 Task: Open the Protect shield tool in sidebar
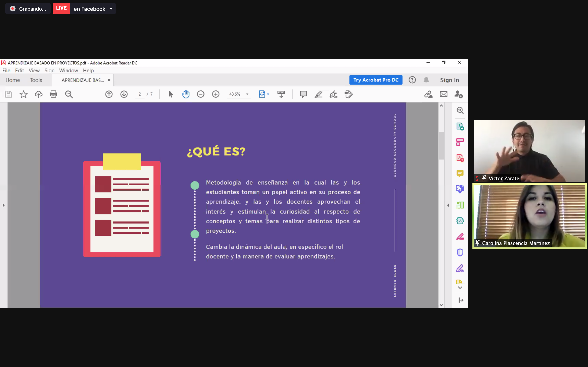[460, 252]
